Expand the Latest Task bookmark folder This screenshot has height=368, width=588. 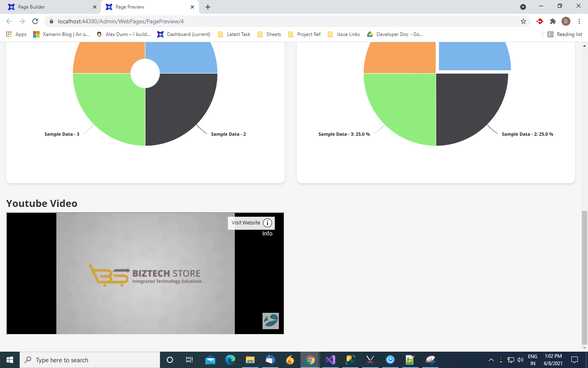pos(234,34)
